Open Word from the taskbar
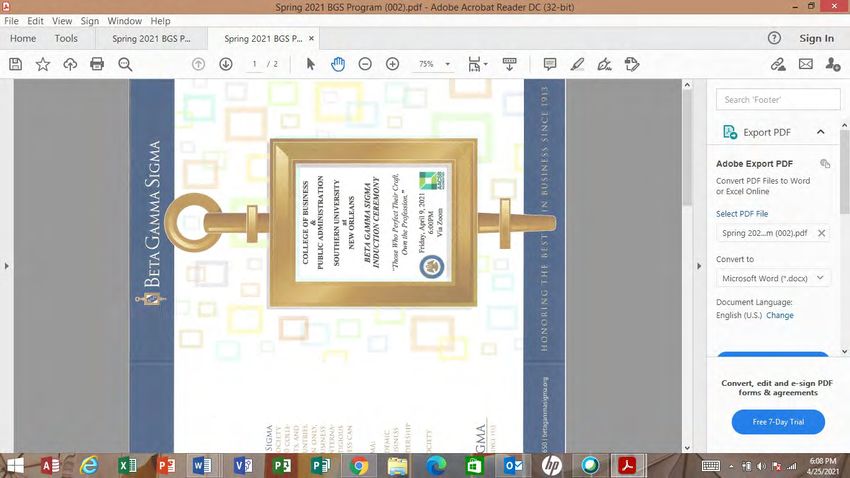850x478 pixels. point(202,466)
